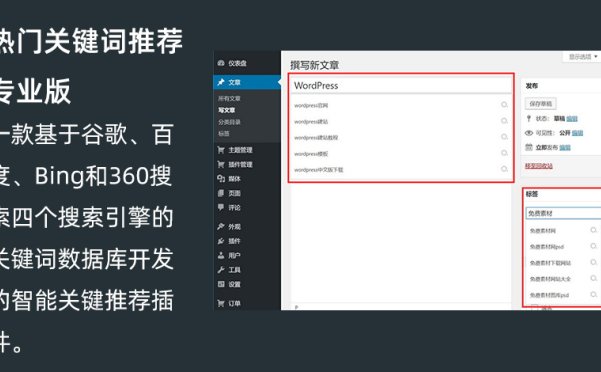Screen dimensions: 601x372
Task: Click the 保存草稿 save draft button
Action: pyautogui.click(x=540, y=103)
